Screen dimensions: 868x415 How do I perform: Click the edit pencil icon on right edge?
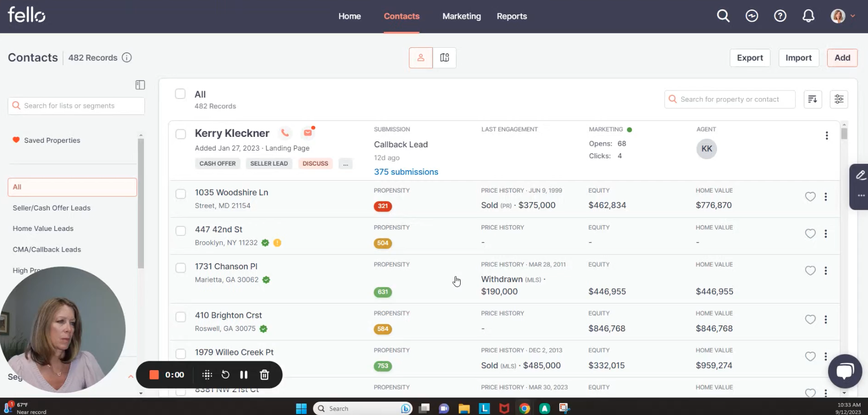click(x=861, y=175)
